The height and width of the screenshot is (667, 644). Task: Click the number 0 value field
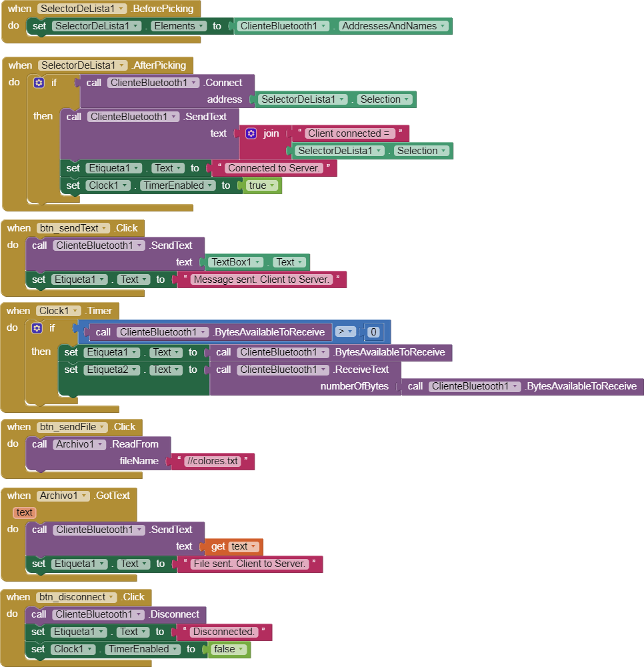[x=373, y=331]
